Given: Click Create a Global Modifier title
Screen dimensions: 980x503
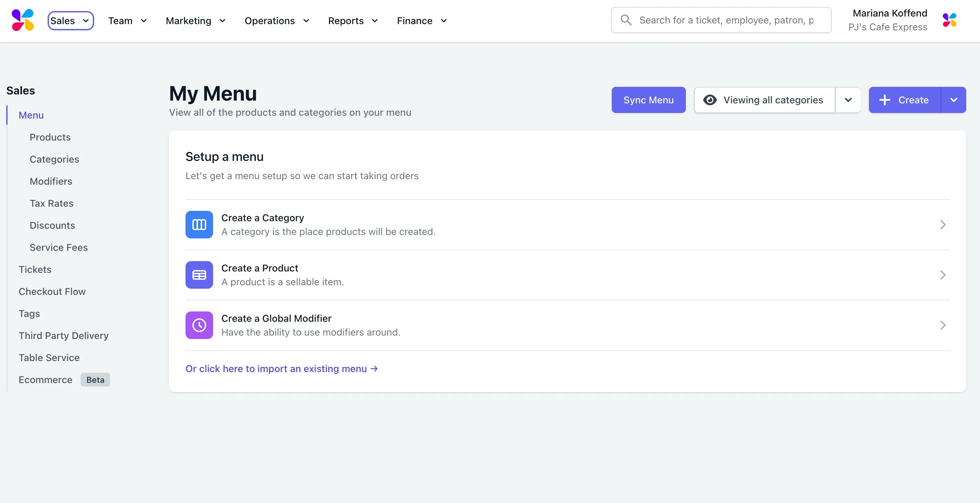Looking at the screenshot, I should click(x=276, y=318).
